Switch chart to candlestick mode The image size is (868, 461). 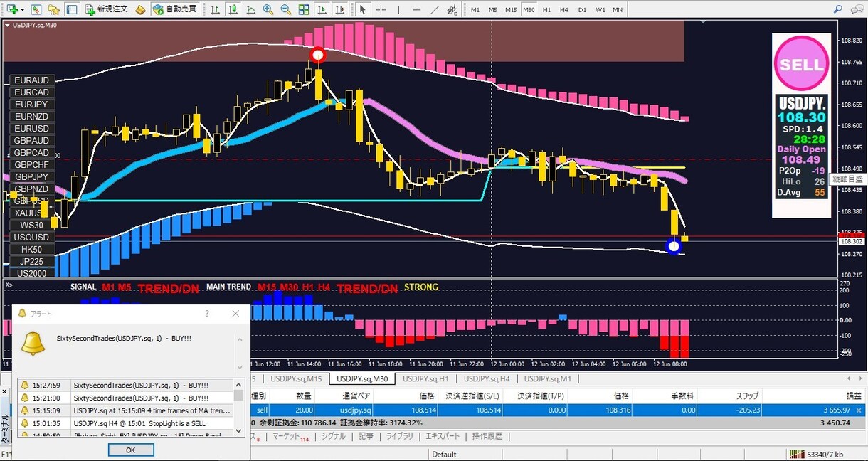pyautogui.click(x=233, y=10)
